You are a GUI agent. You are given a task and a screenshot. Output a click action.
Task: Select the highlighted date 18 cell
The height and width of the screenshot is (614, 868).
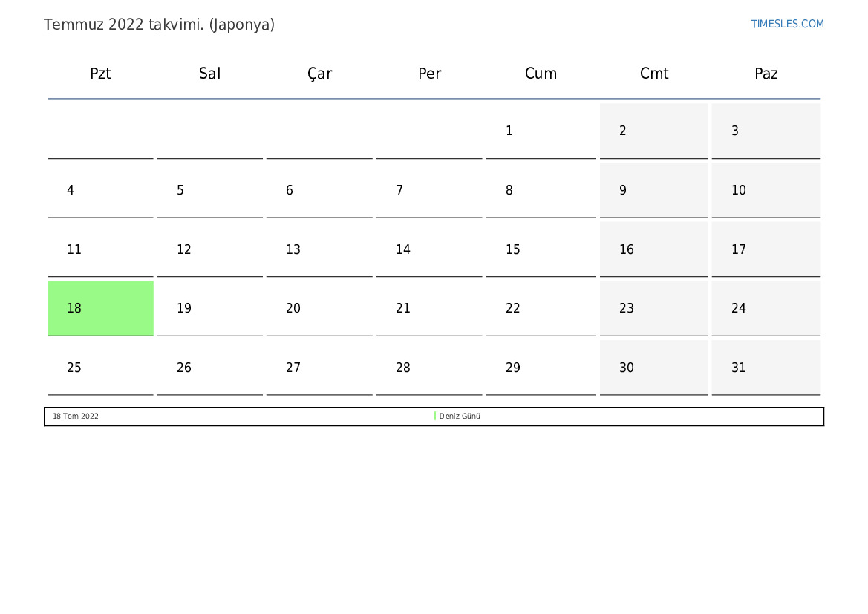click(100, 308)
